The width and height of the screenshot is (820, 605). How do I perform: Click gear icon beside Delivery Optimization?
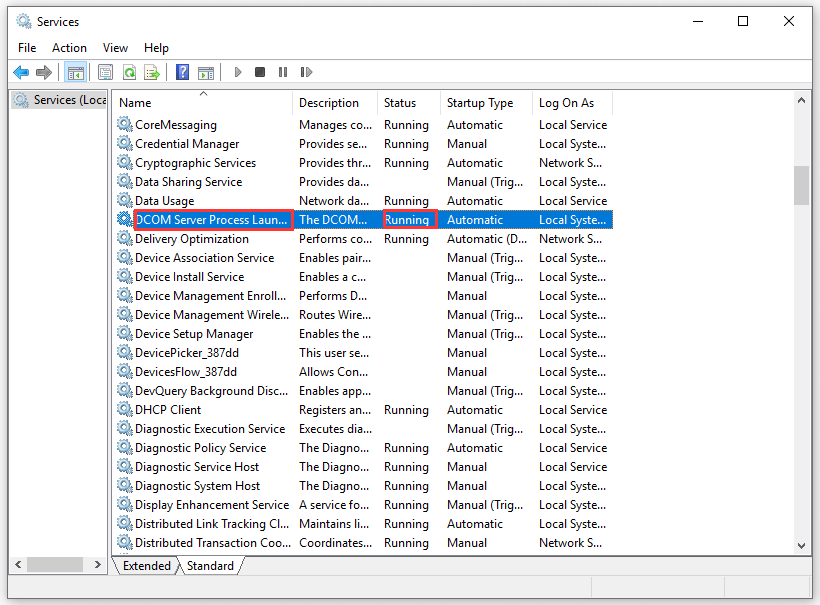tap(124, 238)
